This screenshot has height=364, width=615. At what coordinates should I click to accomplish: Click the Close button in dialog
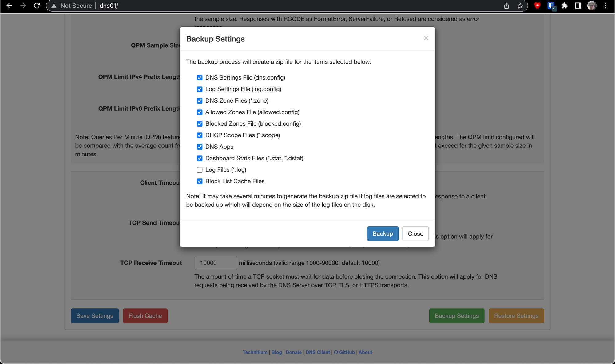click(x=415, y=234)
